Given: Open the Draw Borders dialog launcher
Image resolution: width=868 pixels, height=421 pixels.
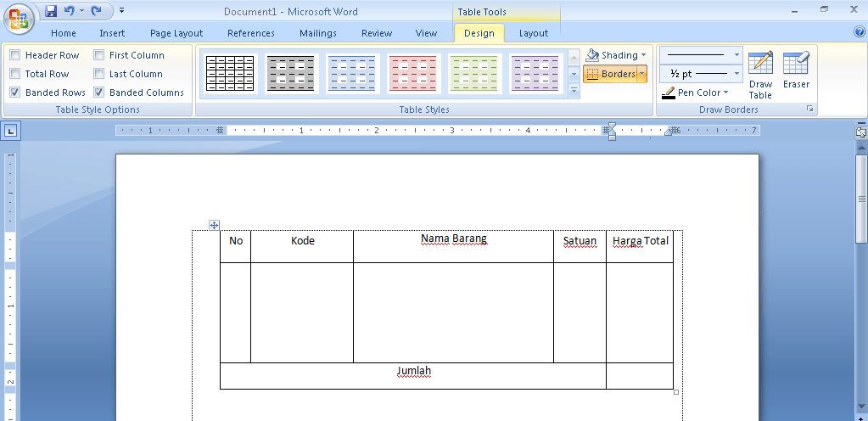Looking at the screenshot, I should click(809, 109).
